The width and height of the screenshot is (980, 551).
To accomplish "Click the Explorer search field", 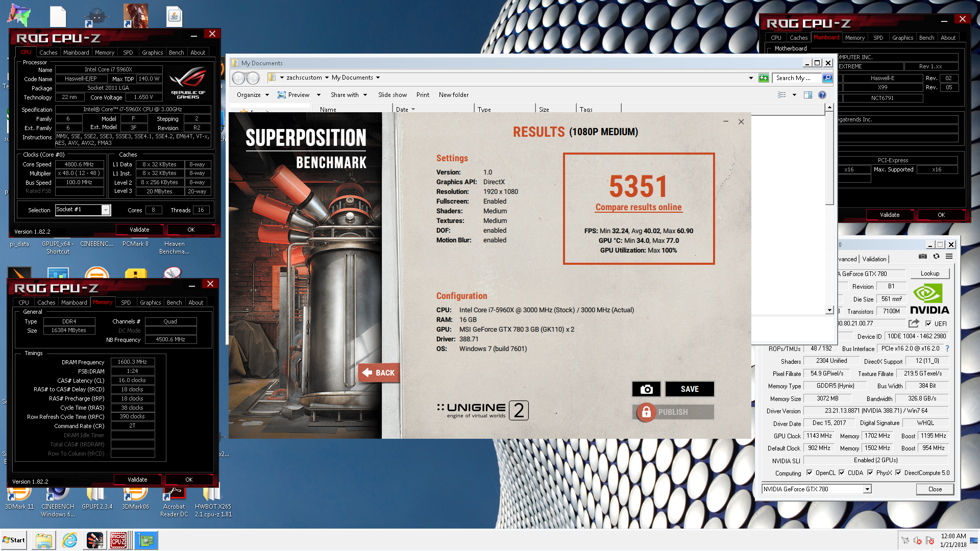I will (x=797, y=78).
